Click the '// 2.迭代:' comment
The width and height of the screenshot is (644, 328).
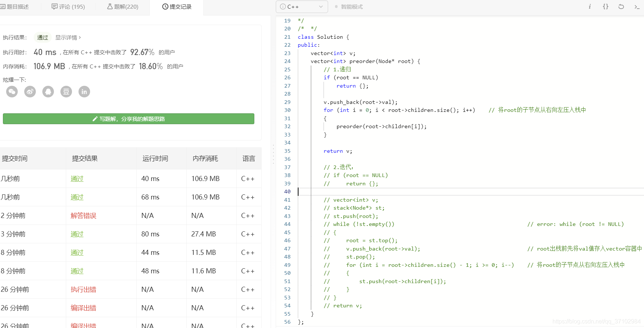coord(338,167)
